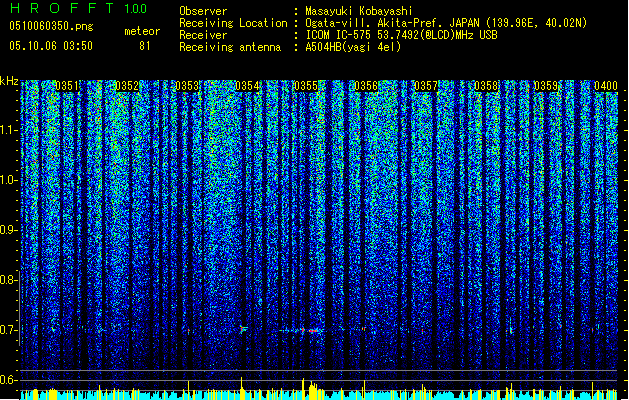Screen dimensions: 629x400
Task: Click the date stamp 05.10.06 03:50
Action: (x=51, y=46)
